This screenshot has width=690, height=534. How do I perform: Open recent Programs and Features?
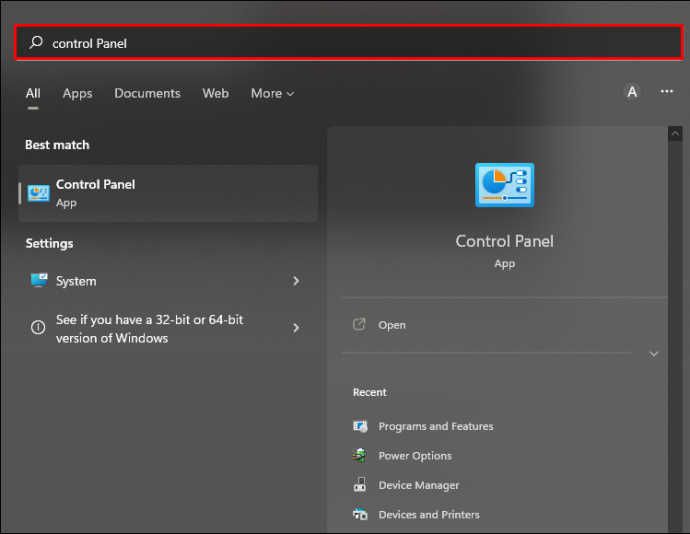pos(436,426)
